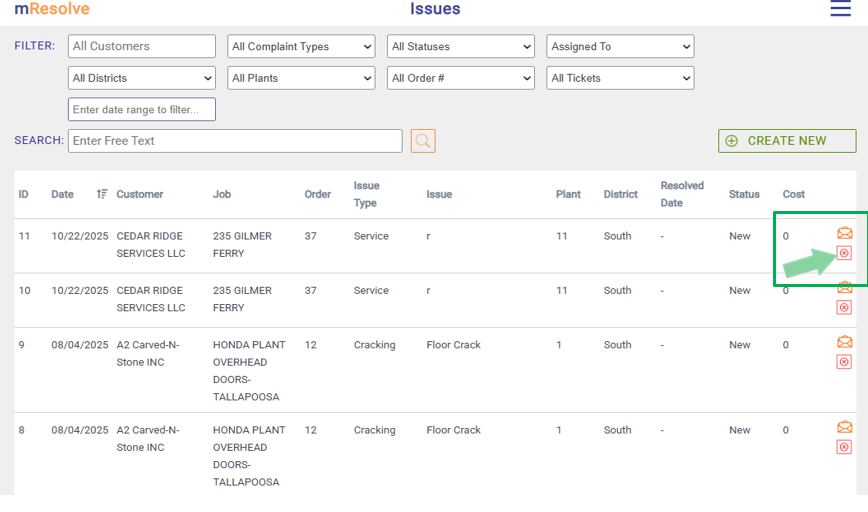Open the All Tickets dropdown
Image resolution: width=868 pixels, height=512 pixels.
pos(621,78)
